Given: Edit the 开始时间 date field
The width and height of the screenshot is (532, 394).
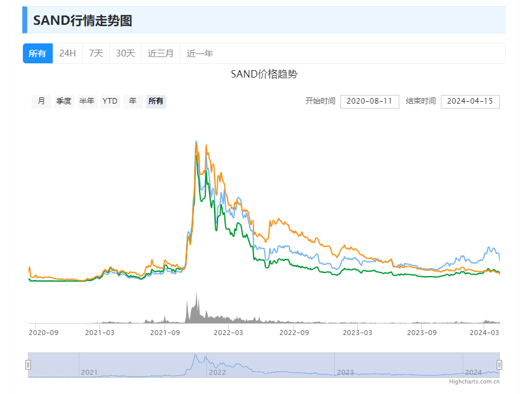Looking at the screenshot, I should (370, 101).
